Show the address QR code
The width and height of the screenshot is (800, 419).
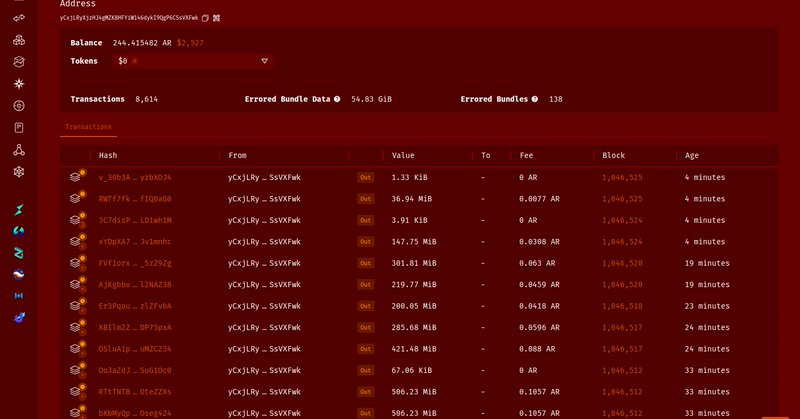coord(216,18)
